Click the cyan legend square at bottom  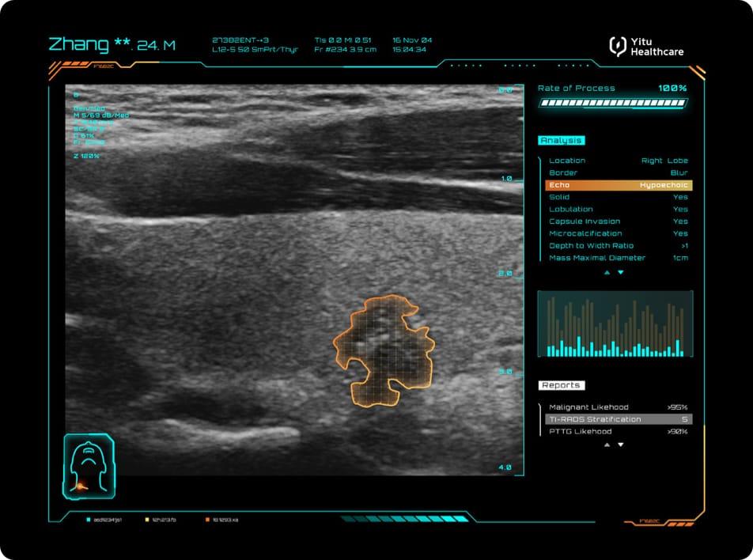click(89, 520)
